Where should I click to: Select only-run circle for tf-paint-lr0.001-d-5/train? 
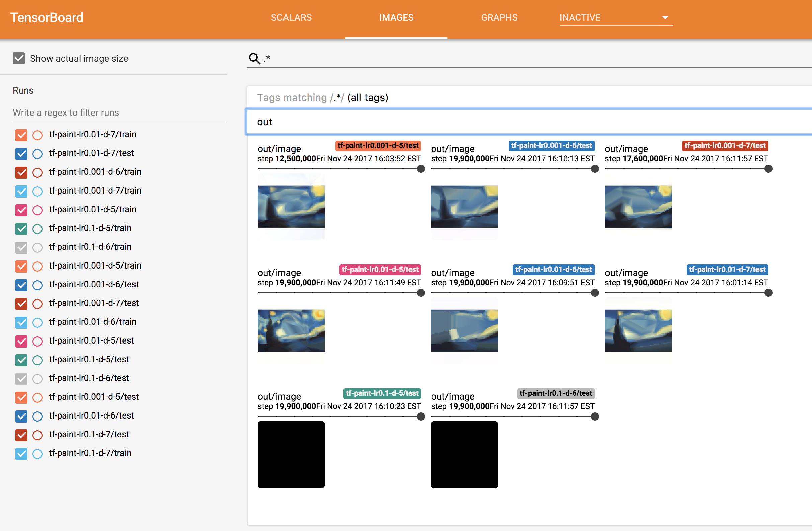(37, 267)
